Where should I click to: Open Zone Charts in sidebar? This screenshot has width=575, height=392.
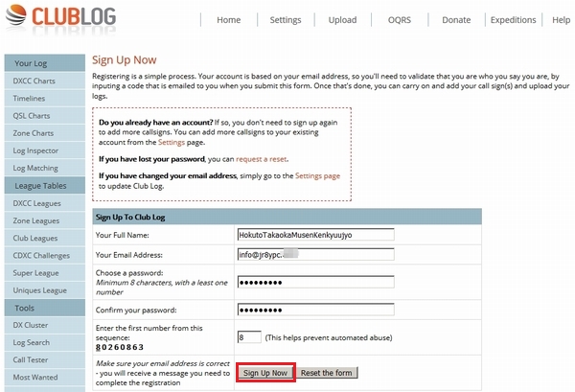(45, 133)
